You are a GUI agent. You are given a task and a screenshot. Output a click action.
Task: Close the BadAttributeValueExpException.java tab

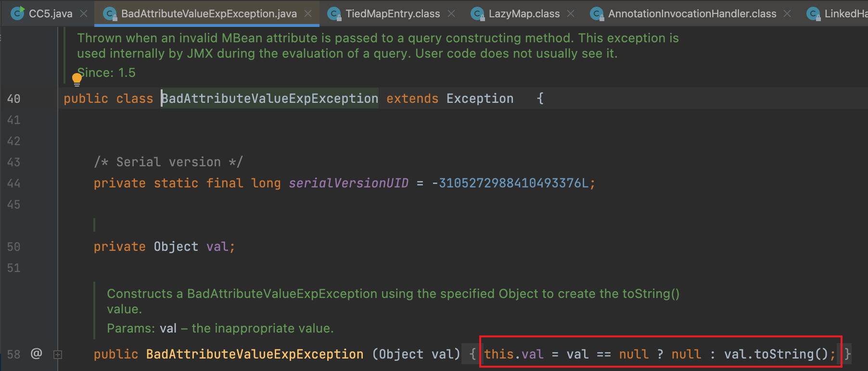coord(308,13)
